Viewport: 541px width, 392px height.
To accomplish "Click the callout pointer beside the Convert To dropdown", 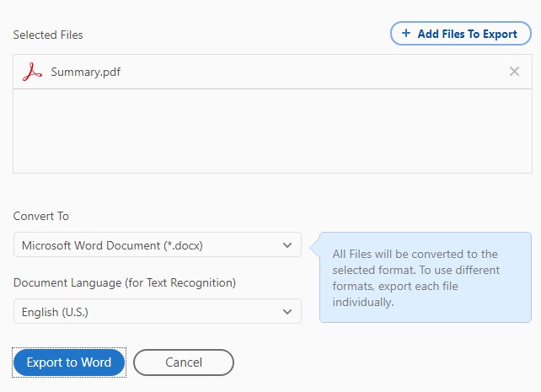I will [x=314, y=247].
